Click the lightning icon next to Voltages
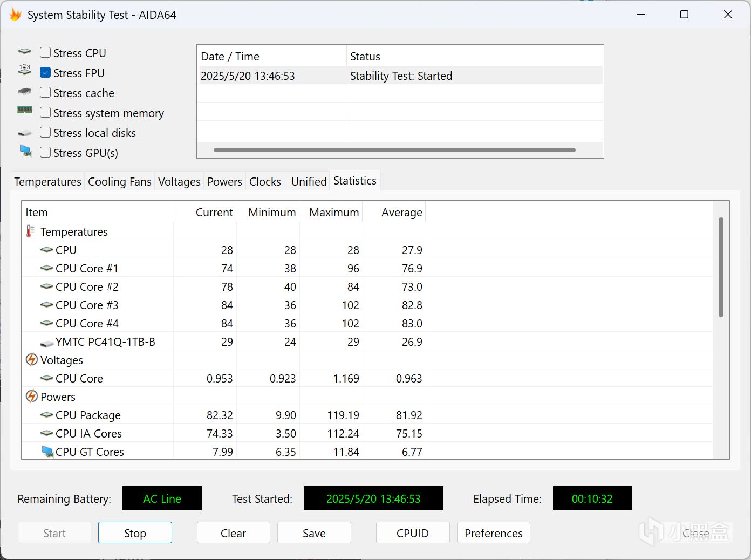 click(x=32, y=359)
